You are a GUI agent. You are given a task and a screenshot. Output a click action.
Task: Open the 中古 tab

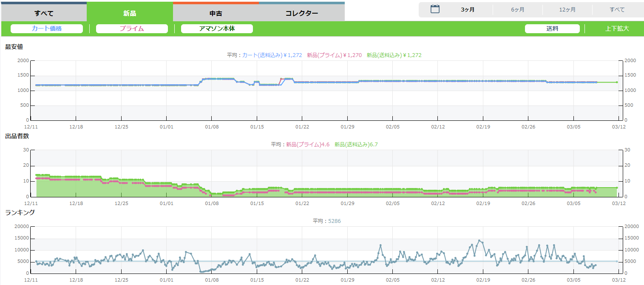[x=216, y=13]
